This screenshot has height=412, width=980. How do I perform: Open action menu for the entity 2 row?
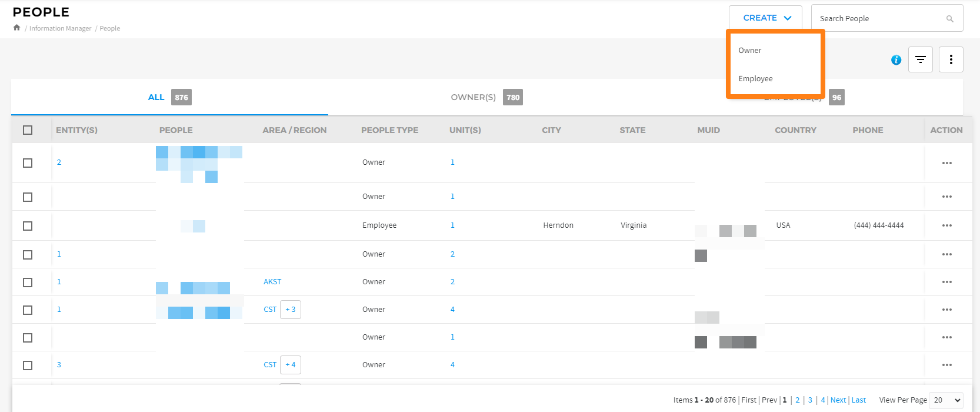(946, 163)
